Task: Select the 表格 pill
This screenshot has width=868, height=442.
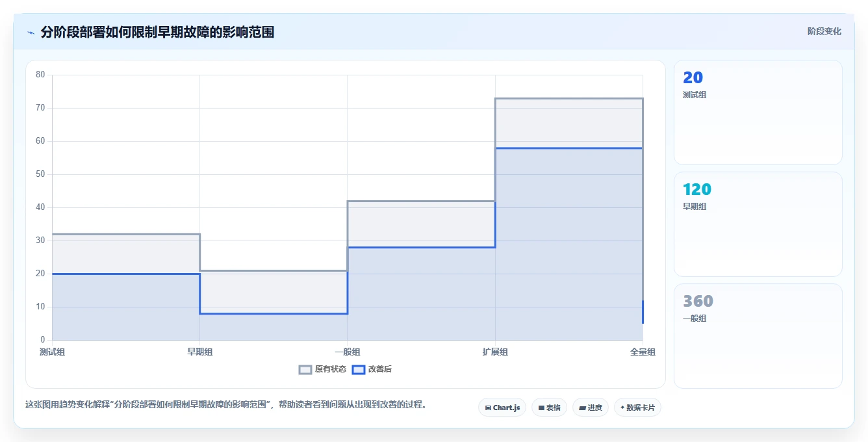Action: [x=549, y=408]
